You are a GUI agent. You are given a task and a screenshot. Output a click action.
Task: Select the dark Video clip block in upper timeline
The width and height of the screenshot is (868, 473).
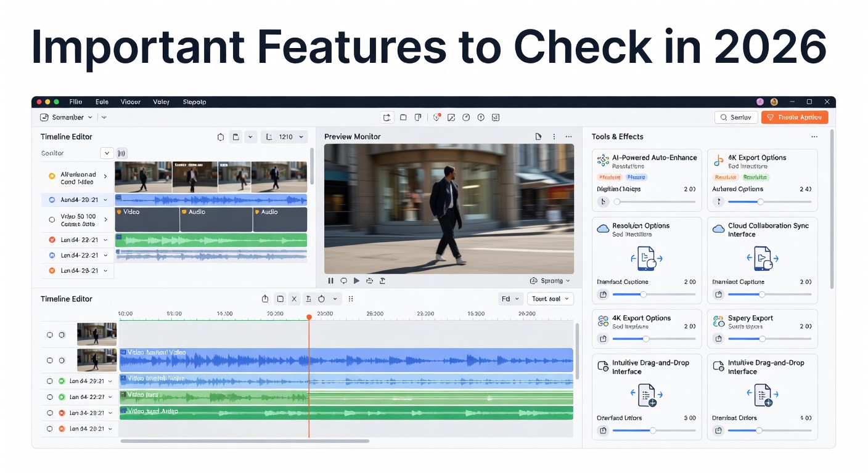point(147,219)
